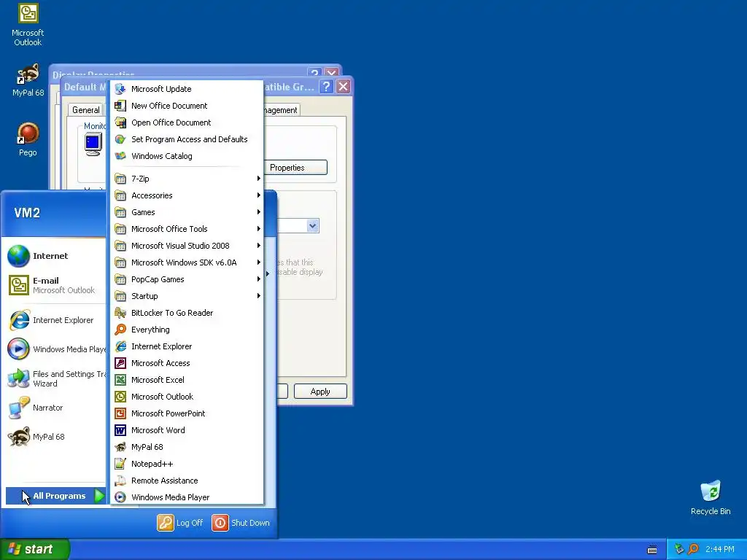The image size is (747, 560).
Task: Open Internet Explorer in Start menu left pane
Action: point(55,320)
